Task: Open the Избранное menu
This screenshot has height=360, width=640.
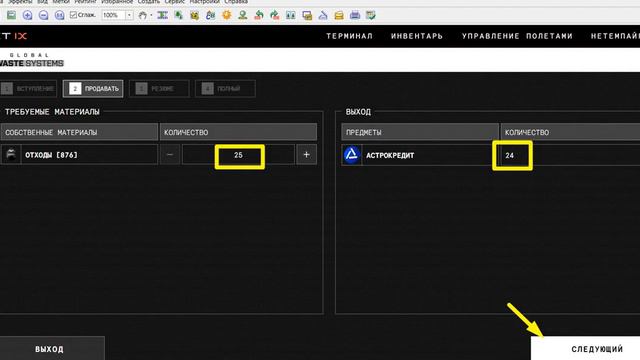Action: click(x=117, y=2)
